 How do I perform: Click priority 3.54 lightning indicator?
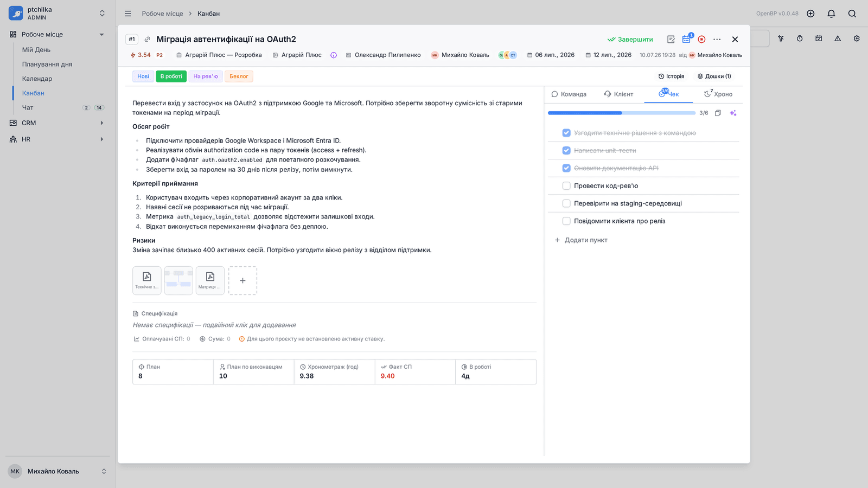click(x=141, y=55)
